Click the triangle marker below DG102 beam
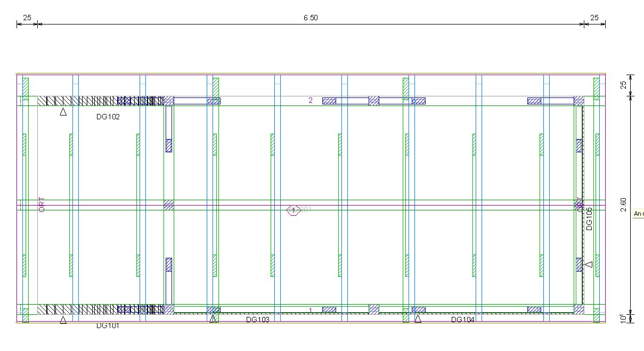This screenshot has height=351, width=644. (x=63, y=112)
